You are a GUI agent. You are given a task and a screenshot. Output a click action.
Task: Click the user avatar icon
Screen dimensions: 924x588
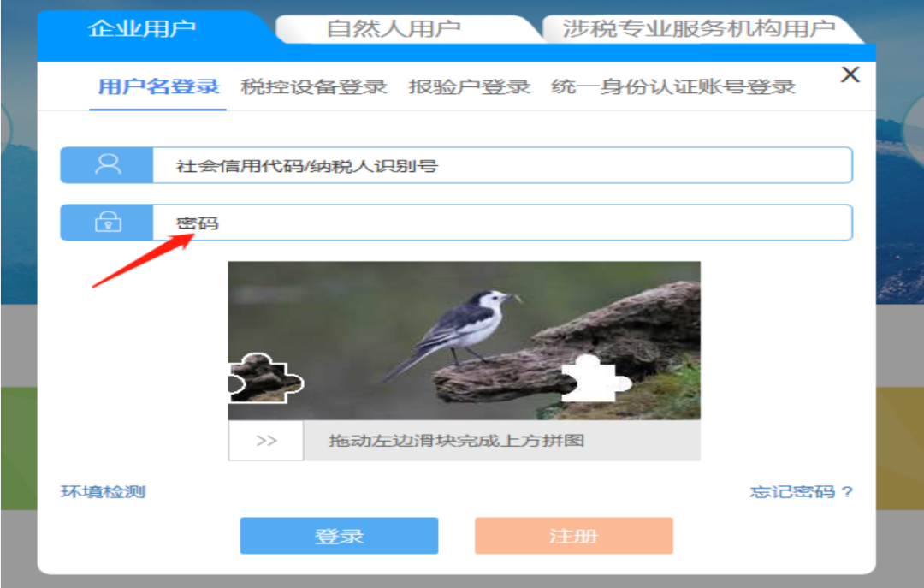[x=107, y=164]
